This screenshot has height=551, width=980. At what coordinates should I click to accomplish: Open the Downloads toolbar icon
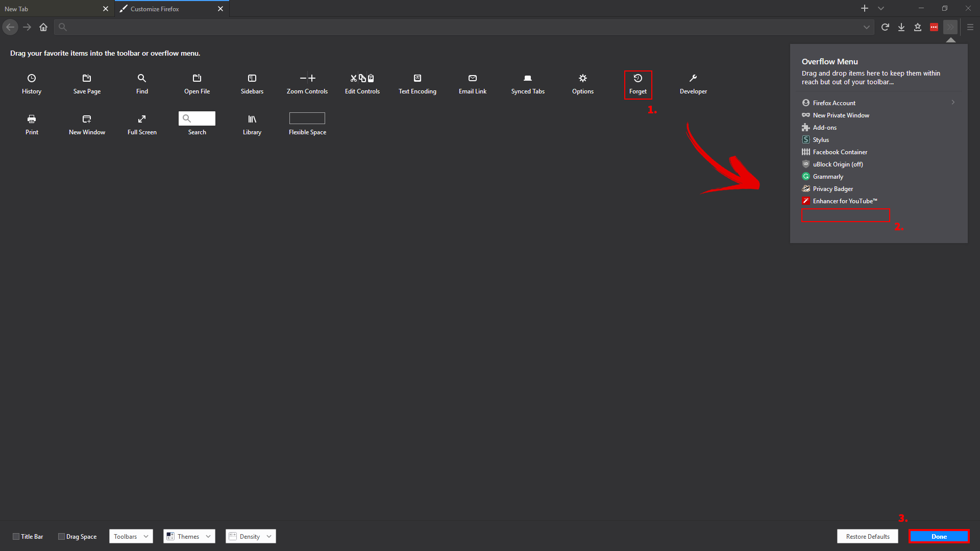click(901, 27)
